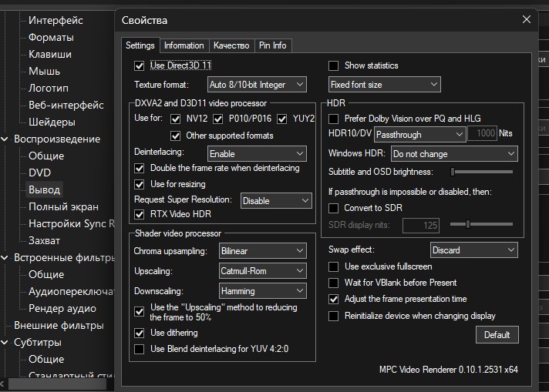Toggle Upscaling method to reducing frame checkbox
Screen dimensions: 549x392
(x=140, y=311)
